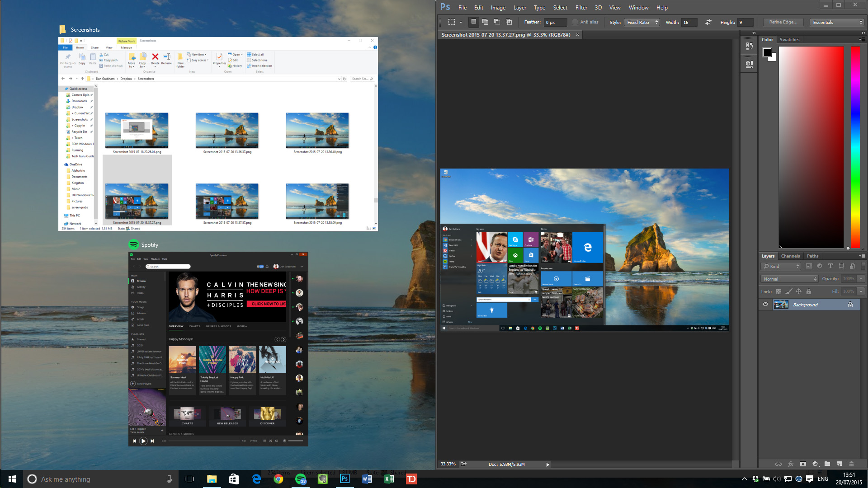Add a layer style with the fx icon
The width and height of the screenshot is (868, 488).
[x=790, y=464]
